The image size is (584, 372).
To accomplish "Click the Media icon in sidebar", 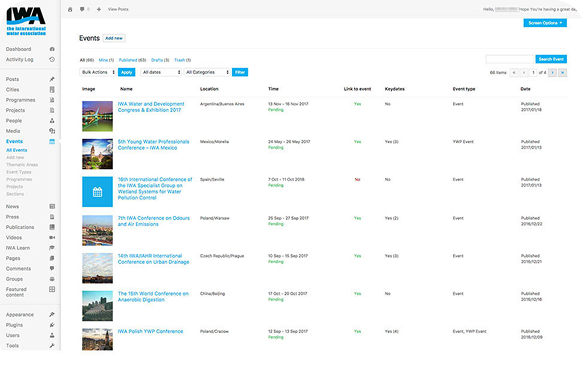I will [x=52, y=131].
